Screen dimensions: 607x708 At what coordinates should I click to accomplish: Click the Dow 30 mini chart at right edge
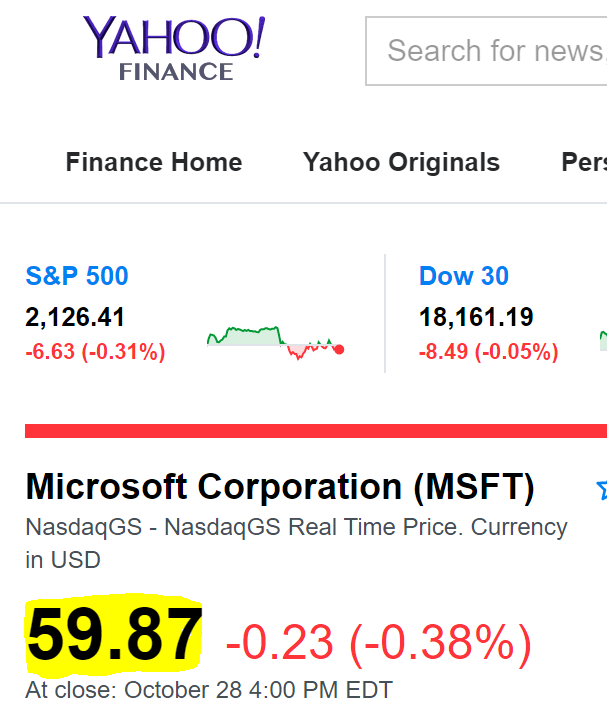point(602,340)
